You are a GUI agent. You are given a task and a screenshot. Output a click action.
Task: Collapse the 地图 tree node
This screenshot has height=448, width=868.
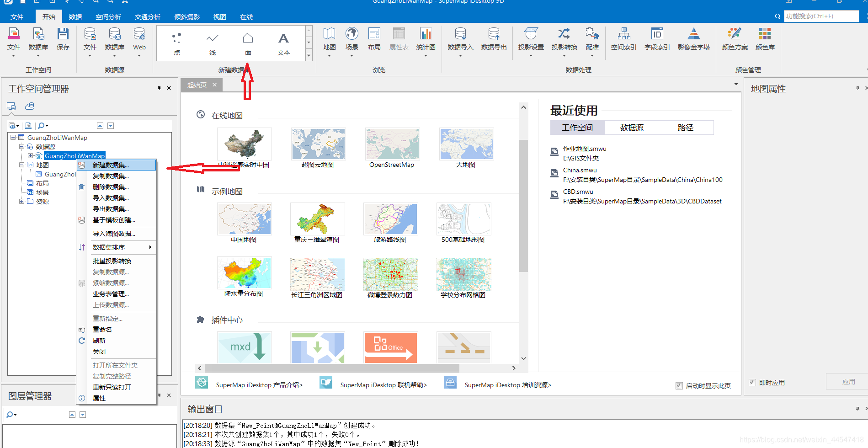coord(21,165)
